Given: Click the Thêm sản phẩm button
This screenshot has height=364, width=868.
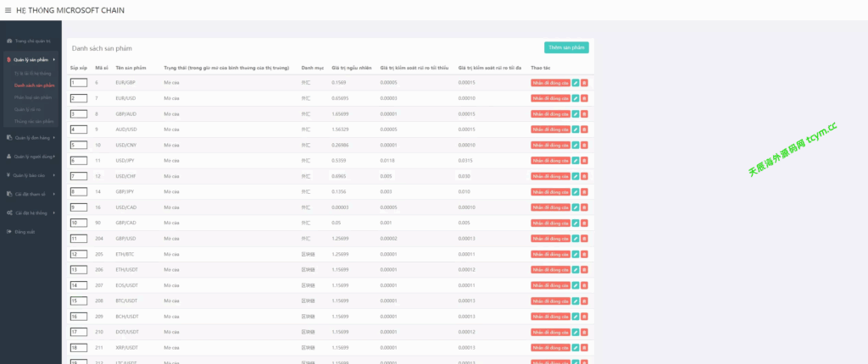Looking at the screenshot, I should tap(566, 47).
